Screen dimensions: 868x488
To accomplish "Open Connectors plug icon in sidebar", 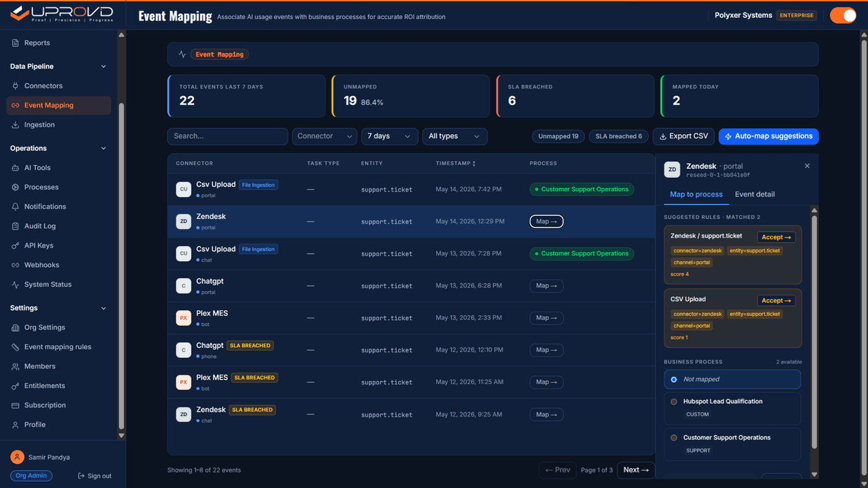I will tap(15, 86).
